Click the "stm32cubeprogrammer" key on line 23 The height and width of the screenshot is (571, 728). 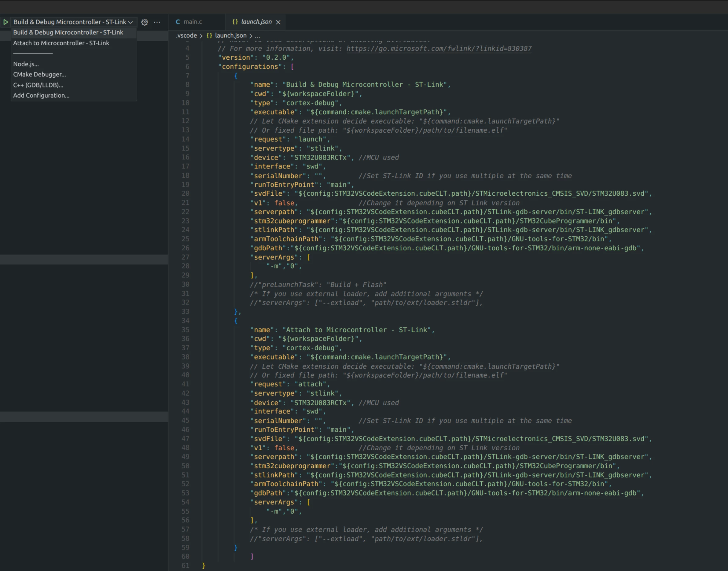click(292, 221)
